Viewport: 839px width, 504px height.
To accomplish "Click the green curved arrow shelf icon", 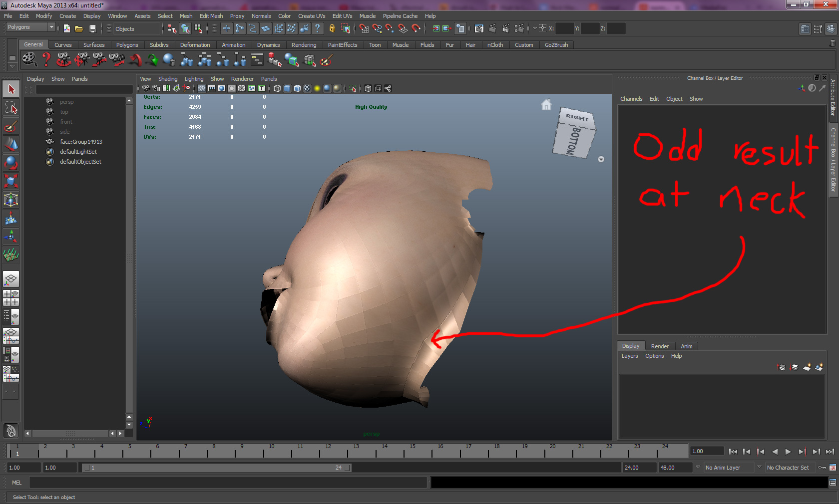I will point(152,60).
